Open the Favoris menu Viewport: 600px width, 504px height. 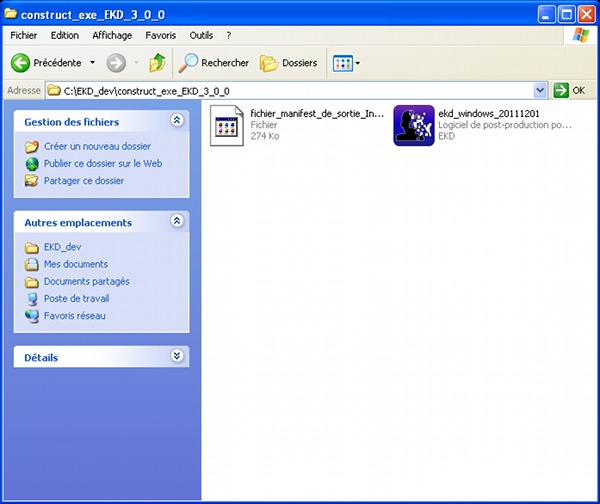pos(161,35)
